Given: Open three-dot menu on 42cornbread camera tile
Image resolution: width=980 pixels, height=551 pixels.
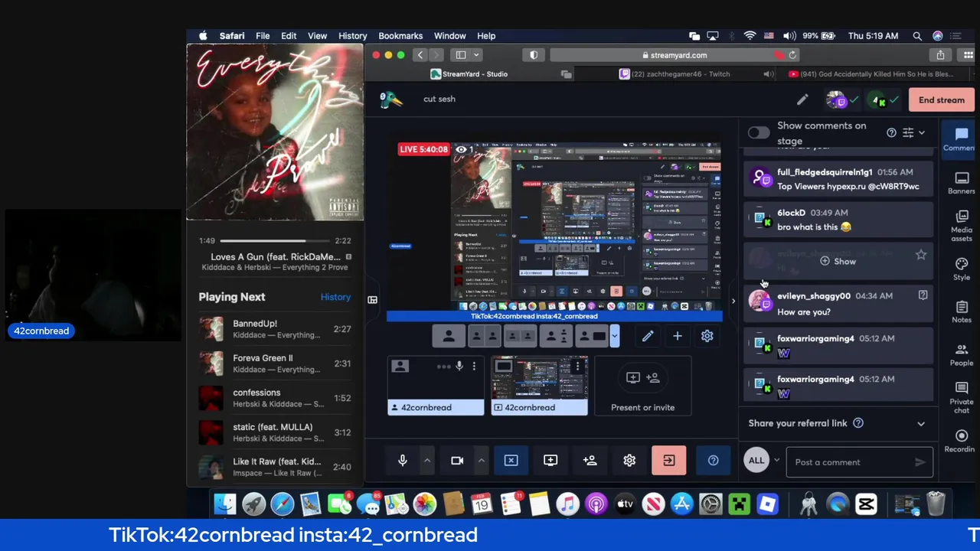Looking at the screenshot, I should (474, 367).
